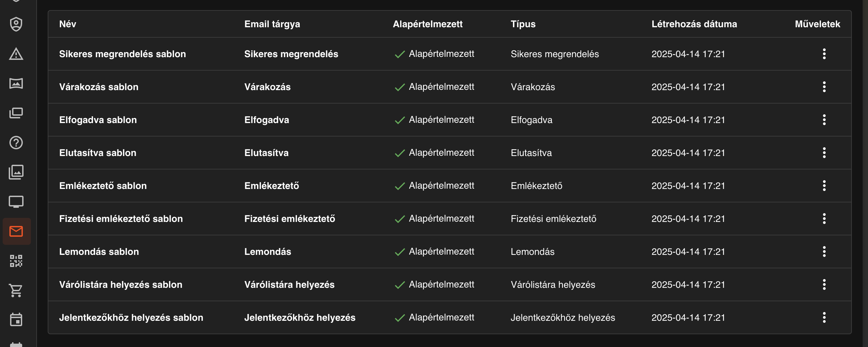This screenshot has width=868, height=347.
Task: Open the QR code sidebar icon
Action: pos(16,261)
